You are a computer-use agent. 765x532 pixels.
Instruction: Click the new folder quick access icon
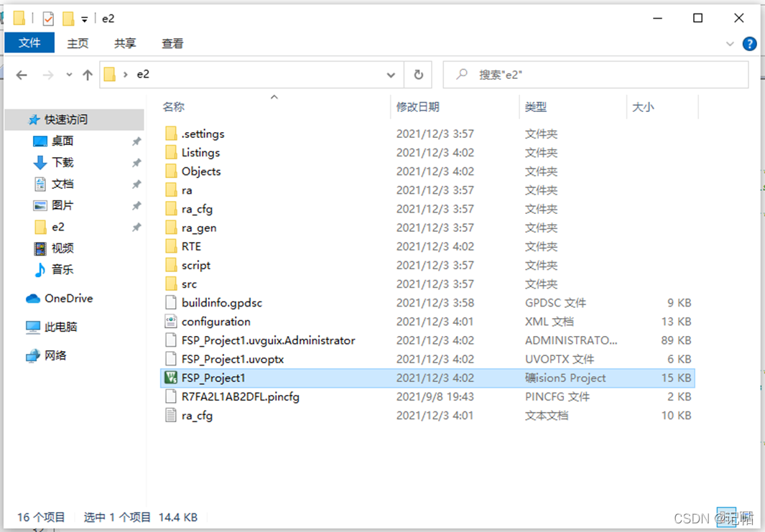pyautogui.click(x=68, y=19)
